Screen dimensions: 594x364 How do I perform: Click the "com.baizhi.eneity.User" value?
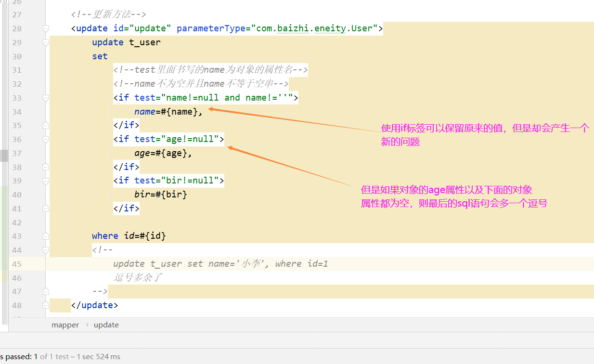[x=314, y=28]
